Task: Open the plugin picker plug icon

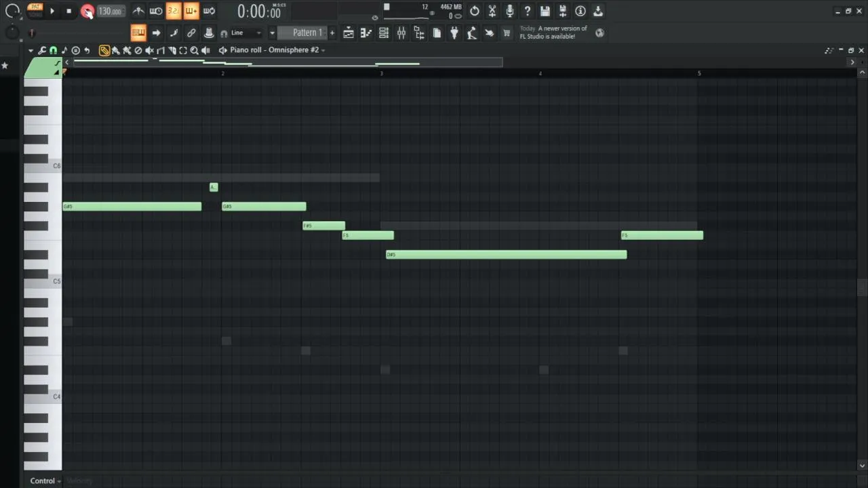Action: [454, 33]
